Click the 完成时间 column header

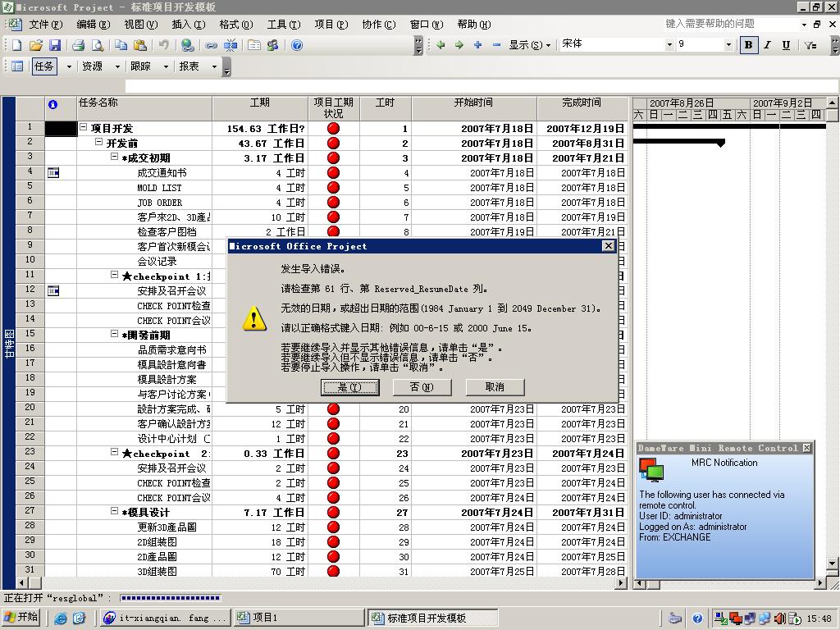[x=582, y=108]
